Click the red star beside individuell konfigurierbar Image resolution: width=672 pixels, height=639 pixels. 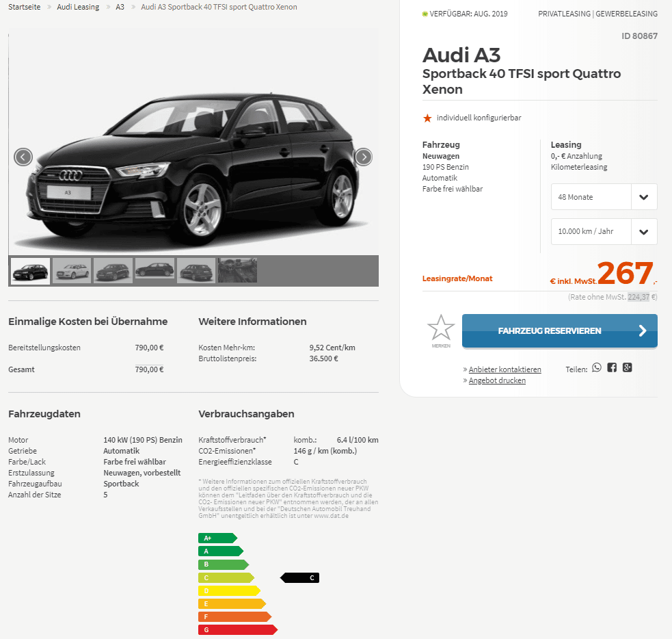coord(427,118)
